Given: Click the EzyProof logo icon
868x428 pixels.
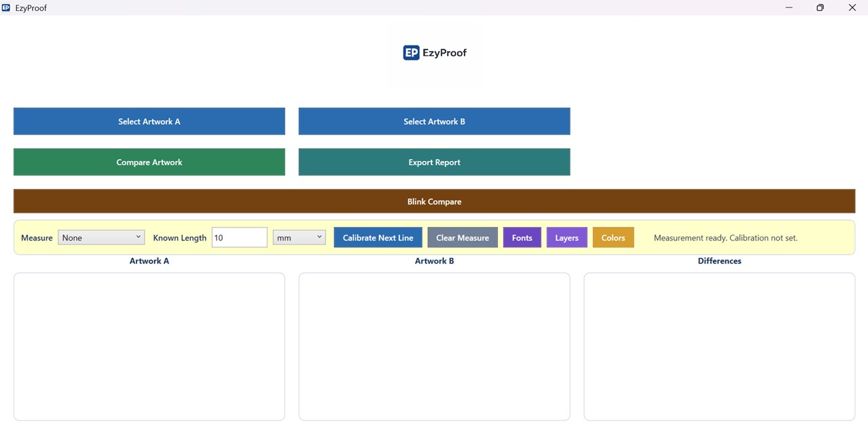Looking at the screenshot, I should point(410,52).
